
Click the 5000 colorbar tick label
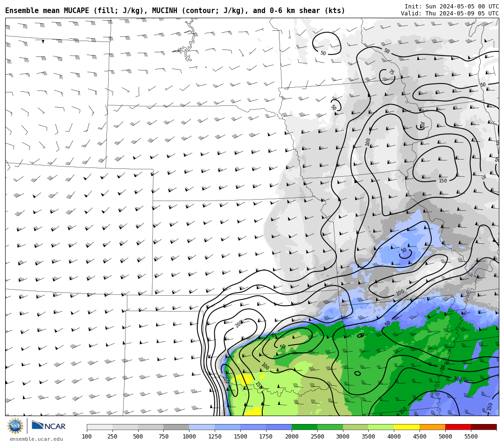pyautogui.click(x=445, y=436)
